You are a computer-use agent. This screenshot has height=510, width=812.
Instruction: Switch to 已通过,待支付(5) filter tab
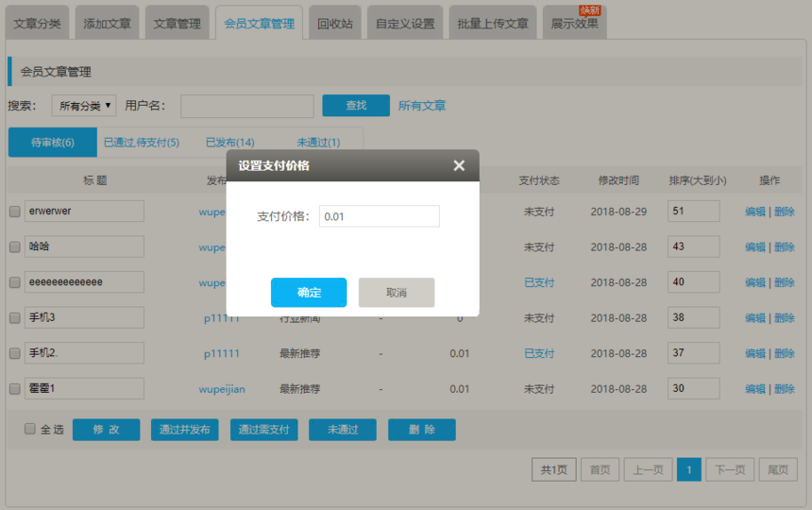point(142,143)
